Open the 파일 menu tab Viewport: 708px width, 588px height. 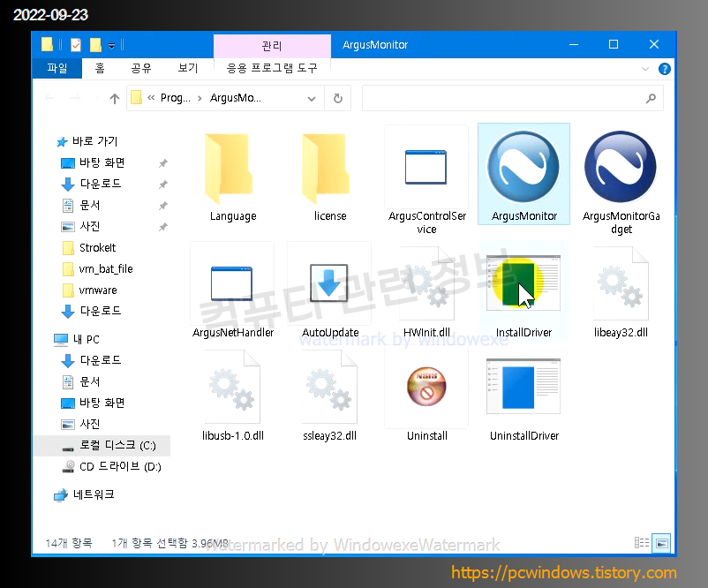click(x=57, y=68)
